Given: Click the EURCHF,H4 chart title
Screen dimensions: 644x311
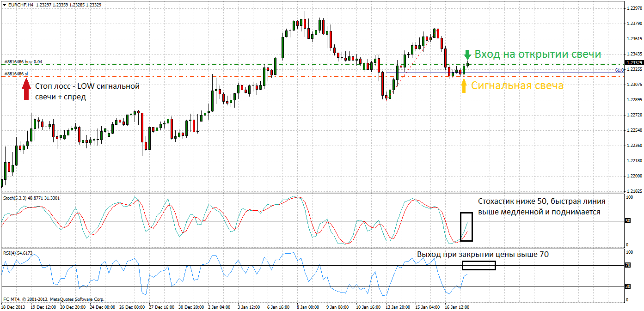Looking at the screenshot, I should click(x=21, y=5).
